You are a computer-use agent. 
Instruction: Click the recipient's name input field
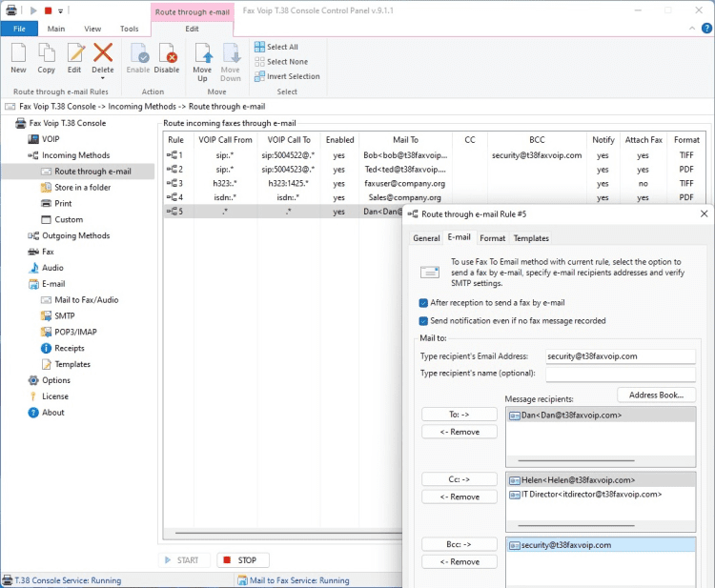coord(620,374)
